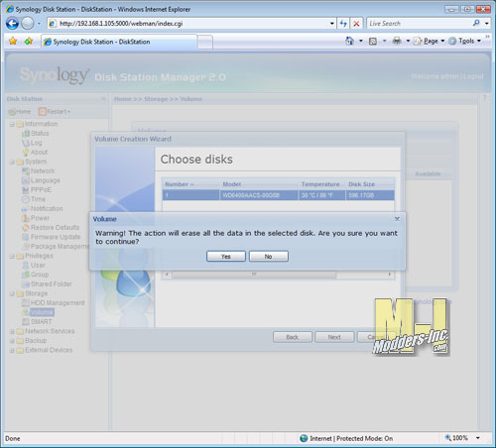Image resolution: width=496 pixels, height=448 pixels.
Task: Click the Logout link
Action: click(x=473, y=76)
